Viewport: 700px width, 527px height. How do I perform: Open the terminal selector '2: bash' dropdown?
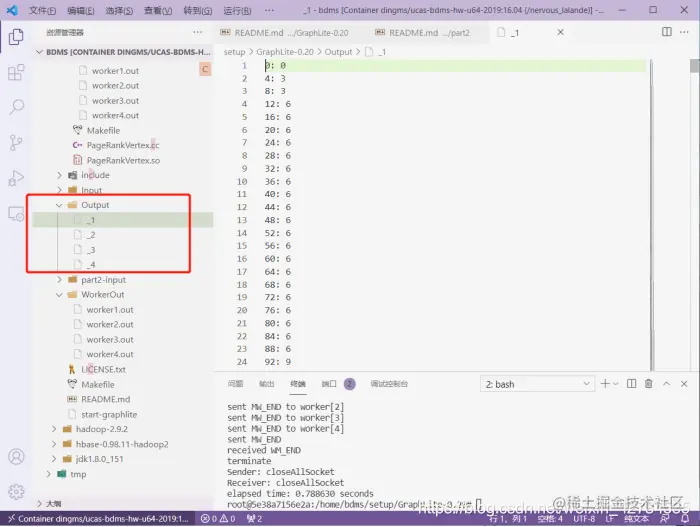pos(537,384)
